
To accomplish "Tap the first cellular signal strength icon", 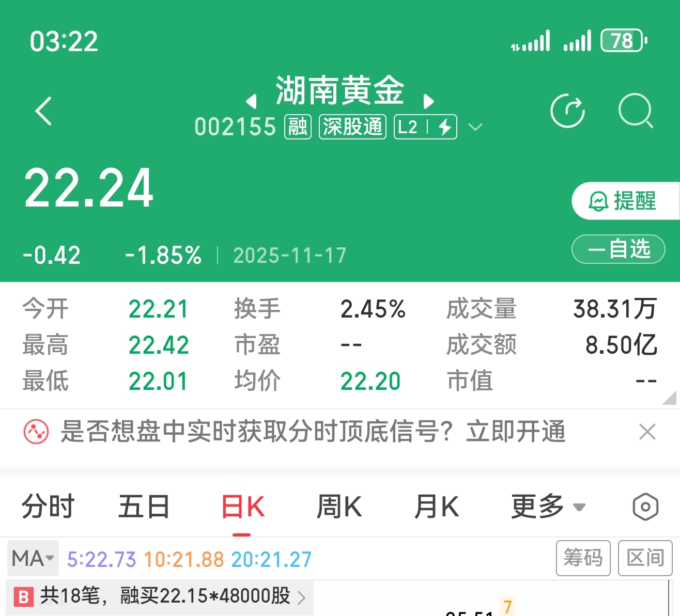I will point(531,41).
